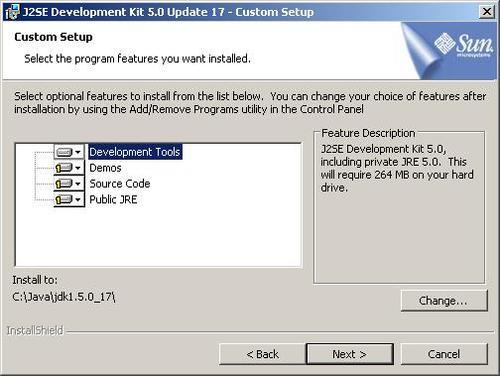
Task: Select the Demos feature label
Action: pyautogui.click(x=105, y=168)
